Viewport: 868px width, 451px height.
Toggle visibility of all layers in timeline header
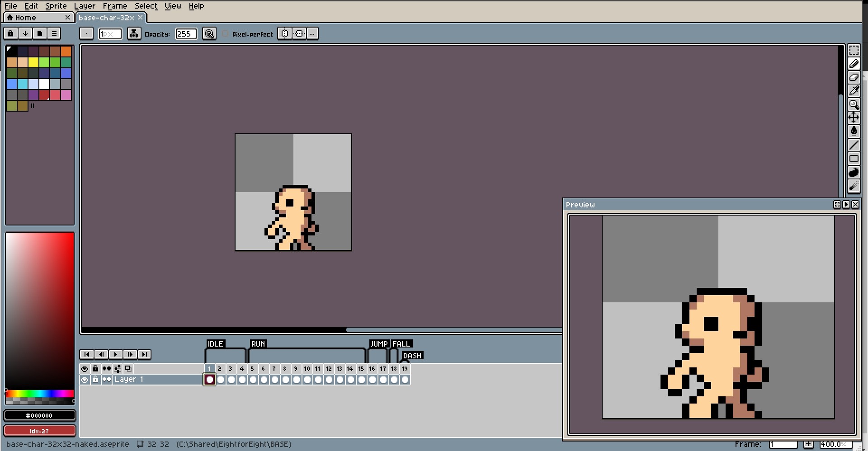(x=85, y=369)
